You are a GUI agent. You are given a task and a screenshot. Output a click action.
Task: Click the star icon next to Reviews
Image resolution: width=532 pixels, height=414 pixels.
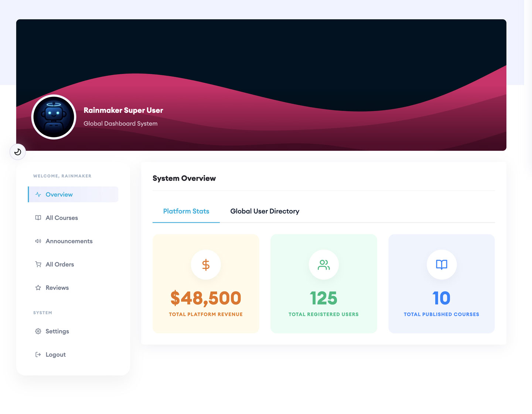38,287
